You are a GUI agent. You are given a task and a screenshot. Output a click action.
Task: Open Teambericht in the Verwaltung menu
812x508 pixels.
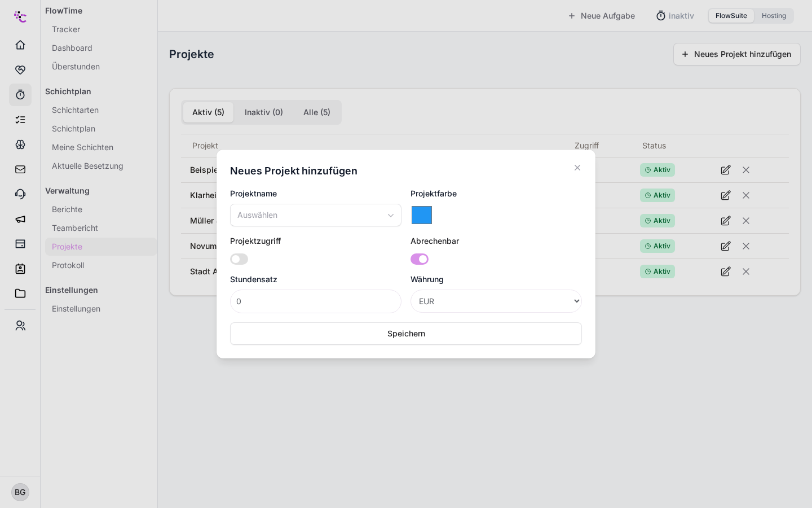(x=75, y=228)
